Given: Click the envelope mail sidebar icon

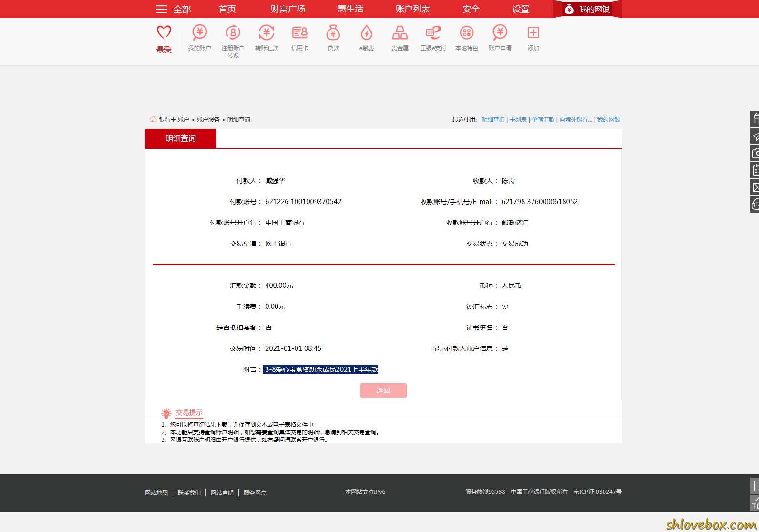Looking at the screenshot, I should (755, 187).
